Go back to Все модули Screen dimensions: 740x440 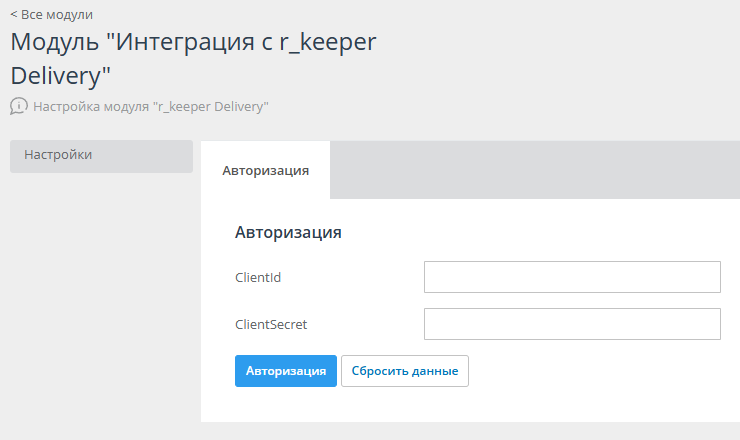pyautogui.click(x=52, y=15)
